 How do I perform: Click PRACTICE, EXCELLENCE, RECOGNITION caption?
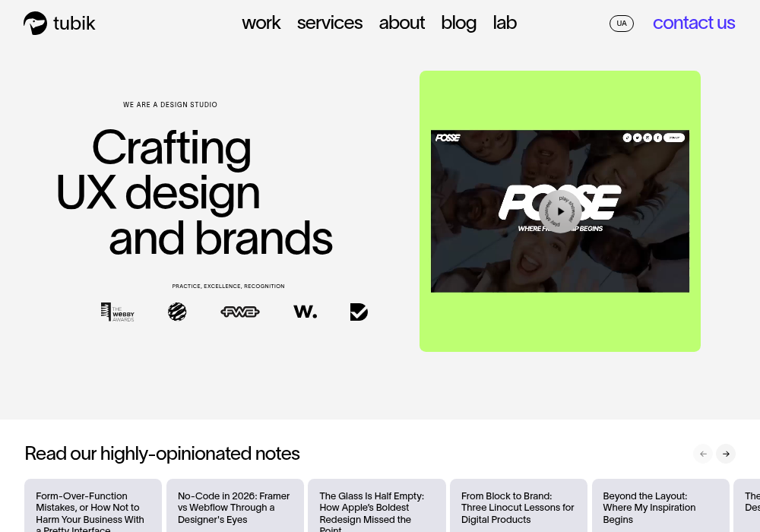(x=228, y=287)
